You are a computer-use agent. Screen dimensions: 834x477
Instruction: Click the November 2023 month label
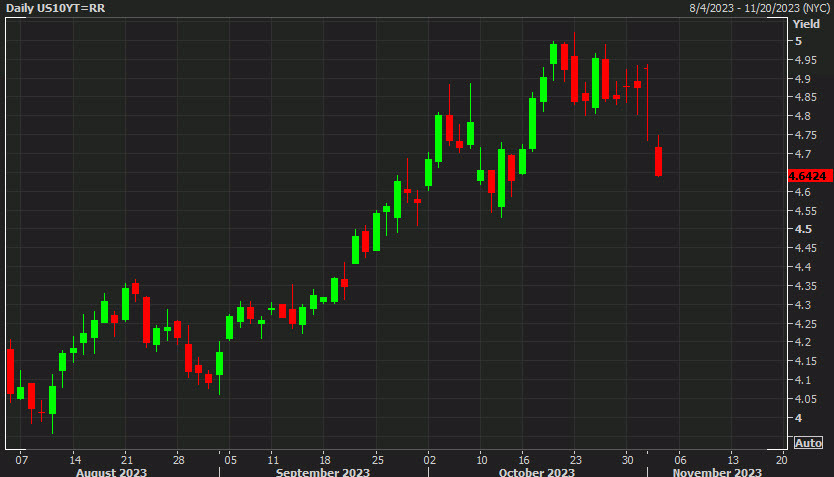click(x=716, y=472)
